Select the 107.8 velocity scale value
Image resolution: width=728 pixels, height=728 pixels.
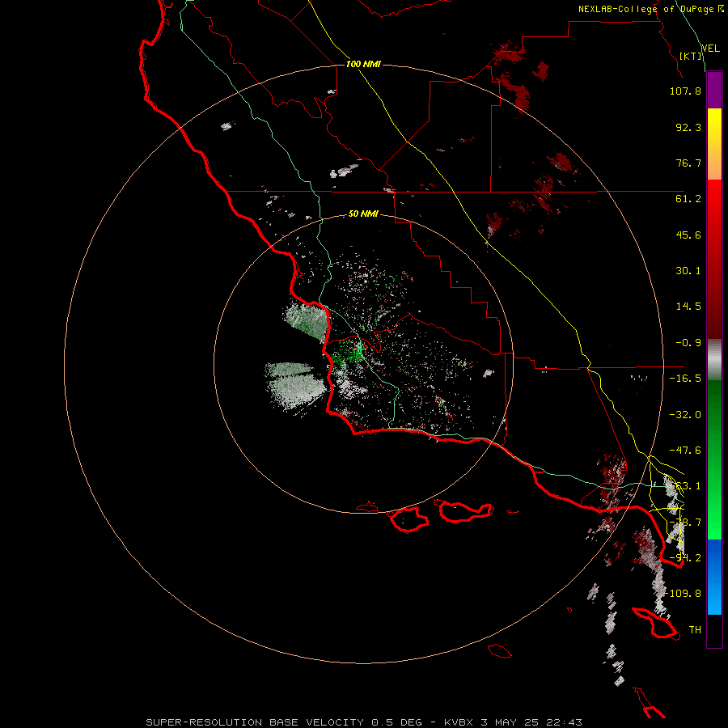(685, 91)
